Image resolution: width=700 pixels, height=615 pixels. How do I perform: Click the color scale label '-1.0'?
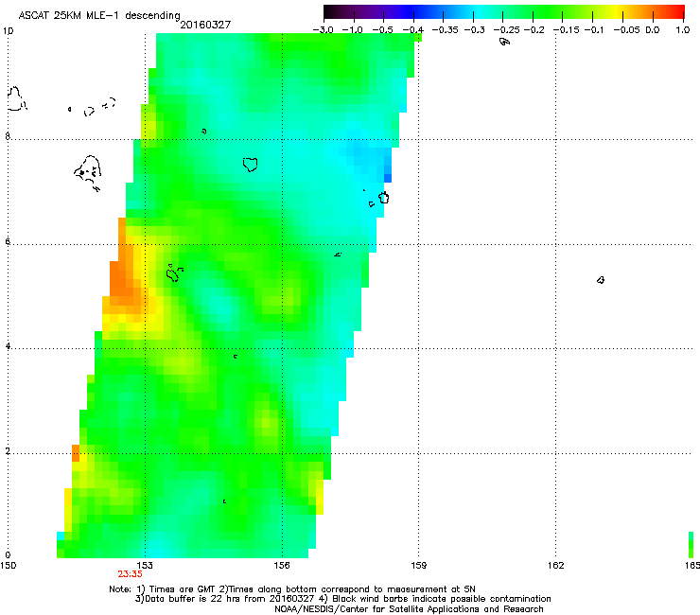(x=353, y=30)
